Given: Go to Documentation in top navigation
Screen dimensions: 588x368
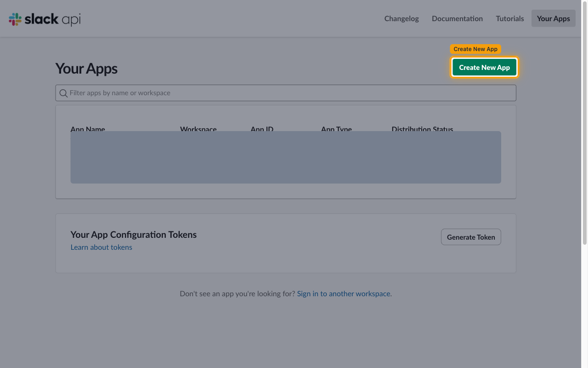Looking at the screenshot, I should [457, 18].
